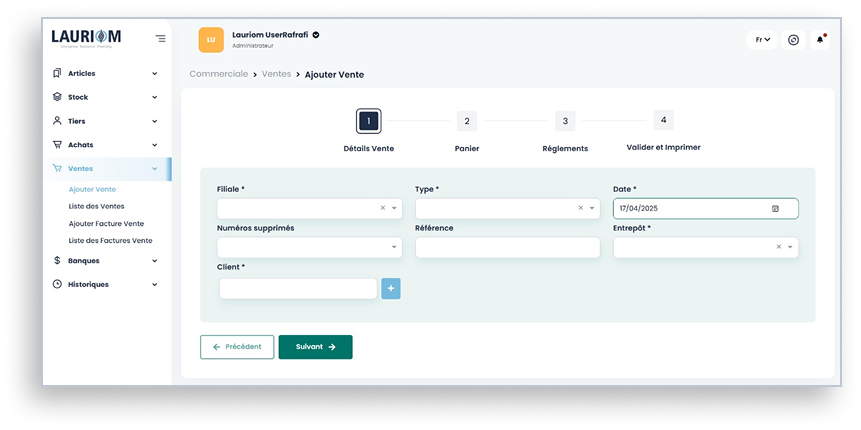Click the Date field showing 17/04/2025

tap(706, 209)
